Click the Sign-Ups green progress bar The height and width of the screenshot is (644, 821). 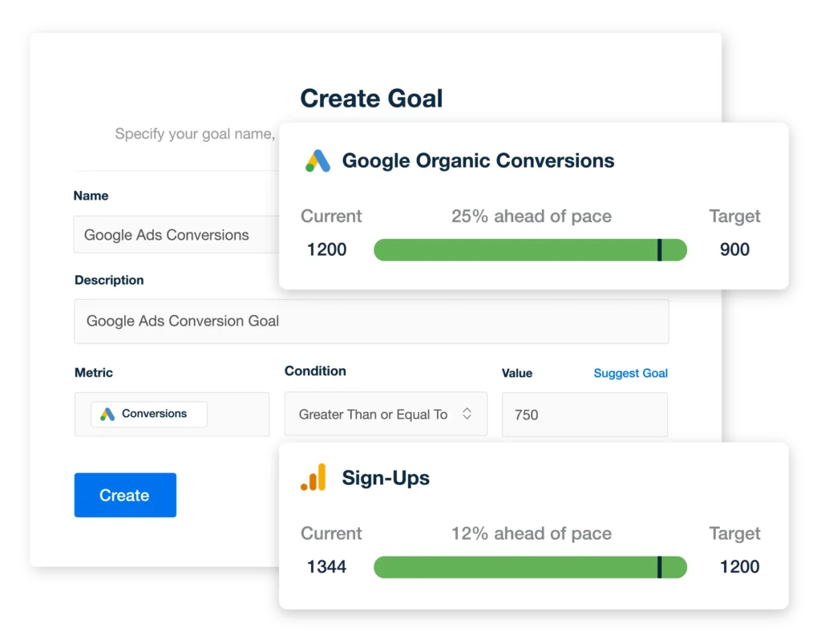point(513,567)
